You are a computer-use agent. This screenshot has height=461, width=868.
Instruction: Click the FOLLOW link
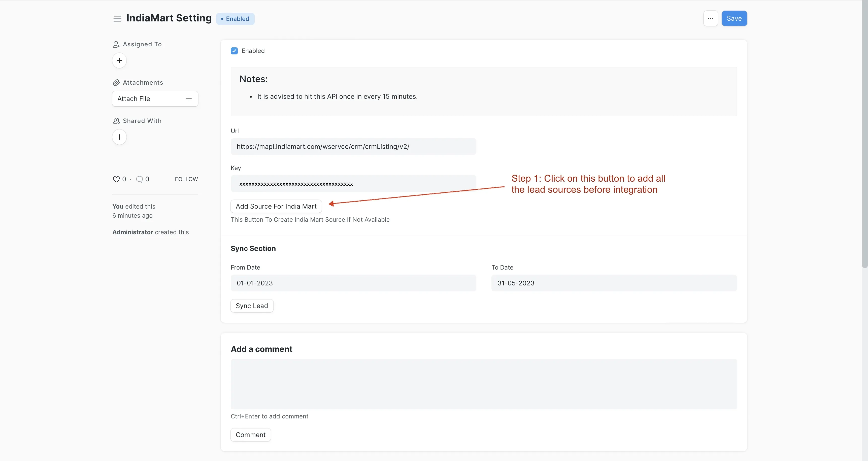coord(186,179)
